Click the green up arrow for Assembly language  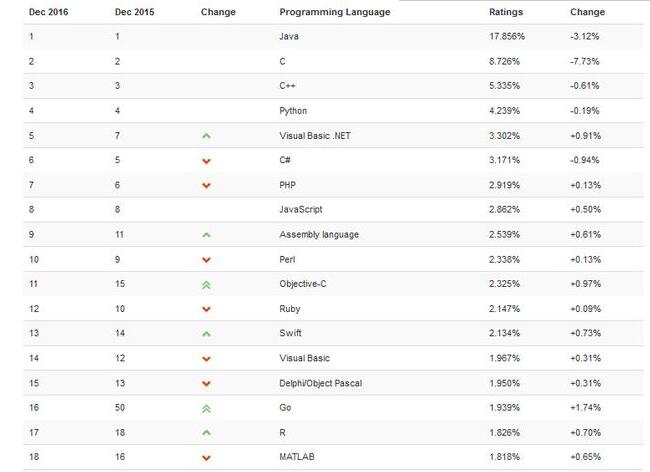pos(206,235)
